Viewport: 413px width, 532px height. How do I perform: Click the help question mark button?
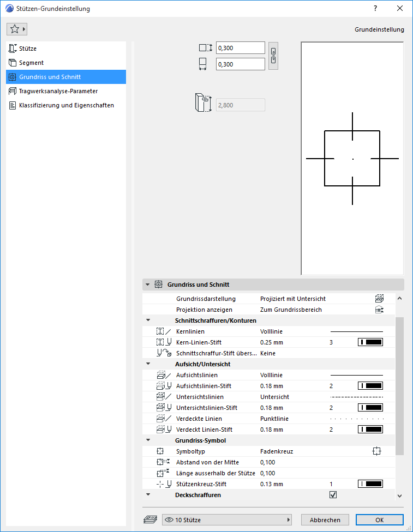[375, 9]
